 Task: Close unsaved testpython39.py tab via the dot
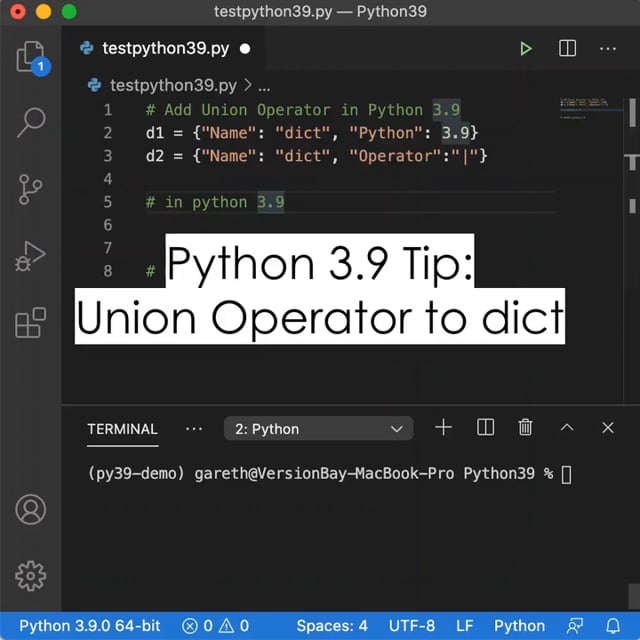(x=245, y=49)
